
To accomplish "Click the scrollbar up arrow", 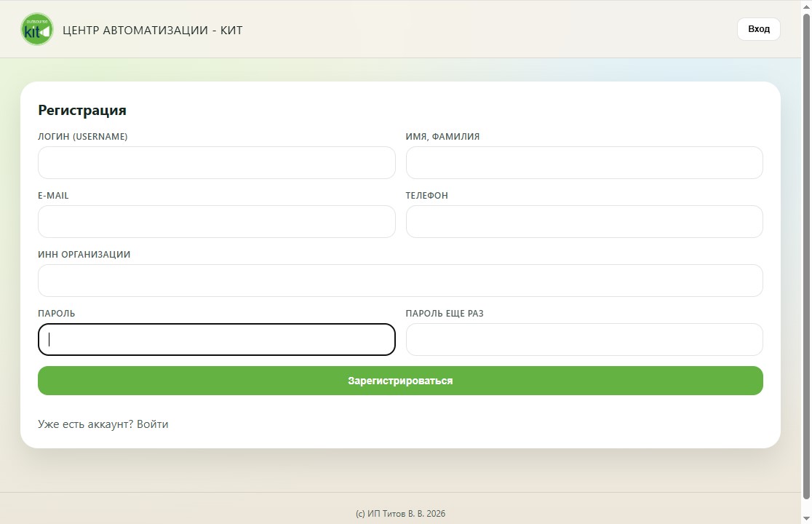I will [x=806, y=6].
